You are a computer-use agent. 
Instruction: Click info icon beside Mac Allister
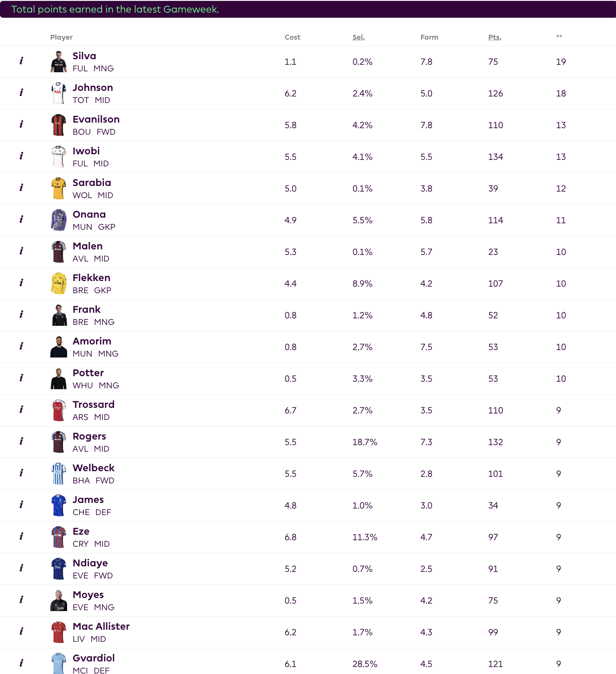pos(21,632)
